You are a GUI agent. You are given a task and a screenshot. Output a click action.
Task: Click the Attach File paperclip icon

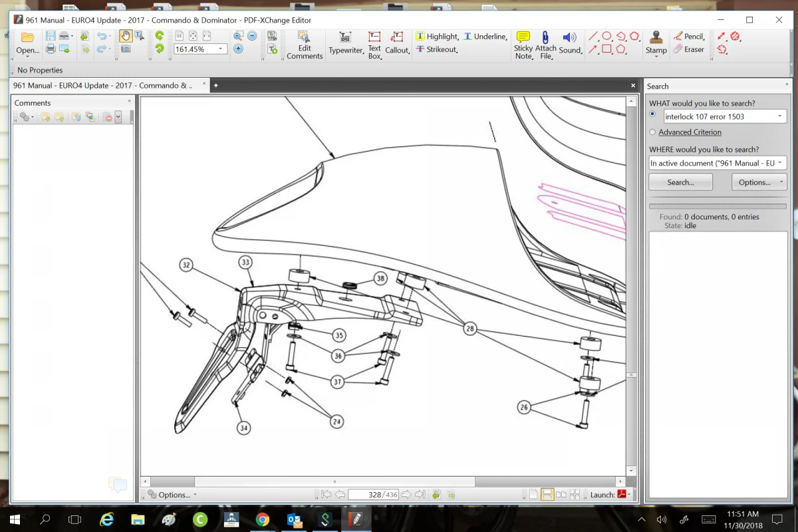pos(545,38)
